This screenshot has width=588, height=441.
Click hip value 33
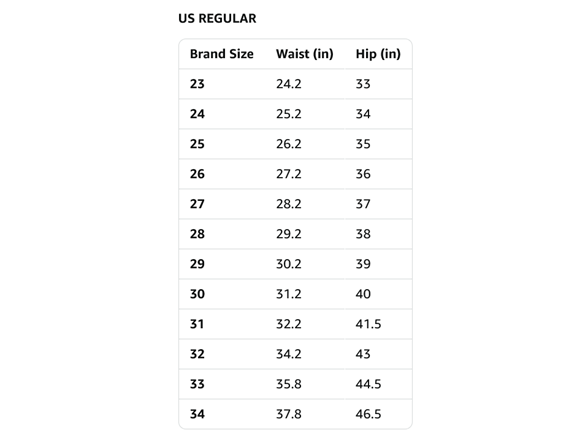click(363, 84)
